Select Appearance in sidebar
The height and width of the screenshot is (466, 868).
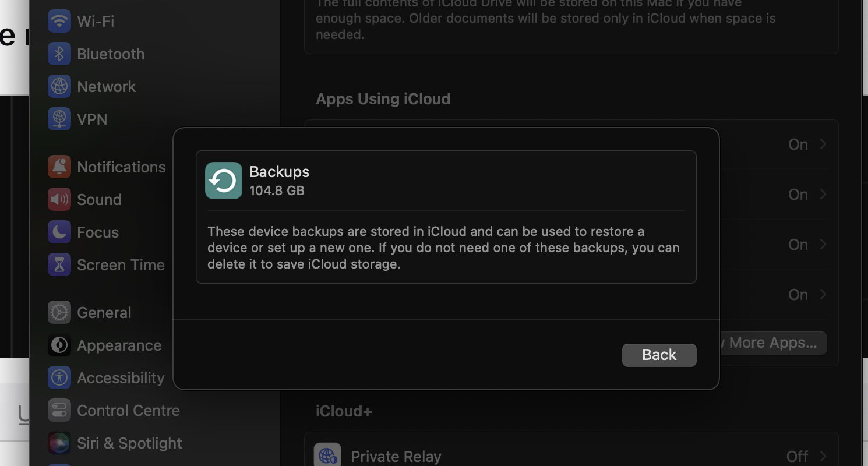[119, 345]
